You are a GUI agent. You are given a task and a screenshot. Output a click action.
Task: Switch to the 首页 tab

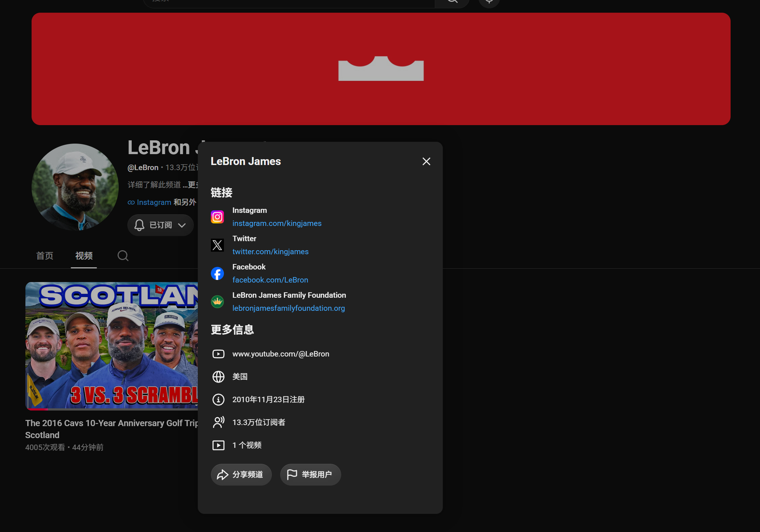click(x=45, y=256)
